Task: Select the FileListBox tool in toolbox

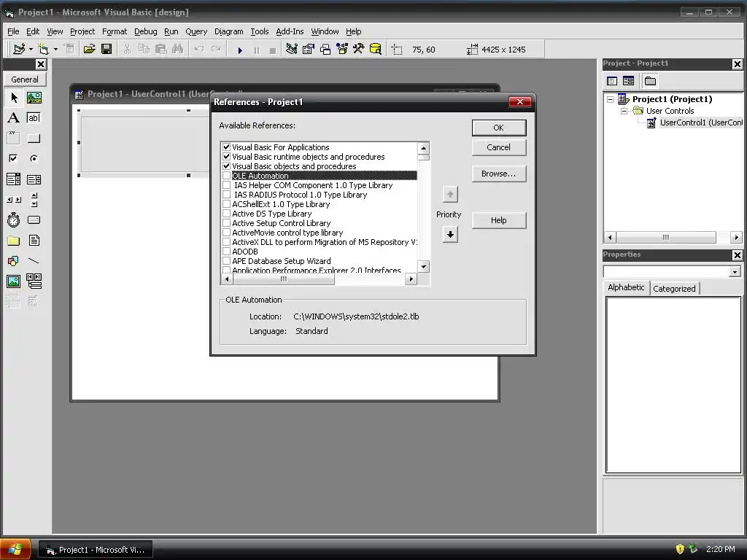Action: tap(34, 241)
